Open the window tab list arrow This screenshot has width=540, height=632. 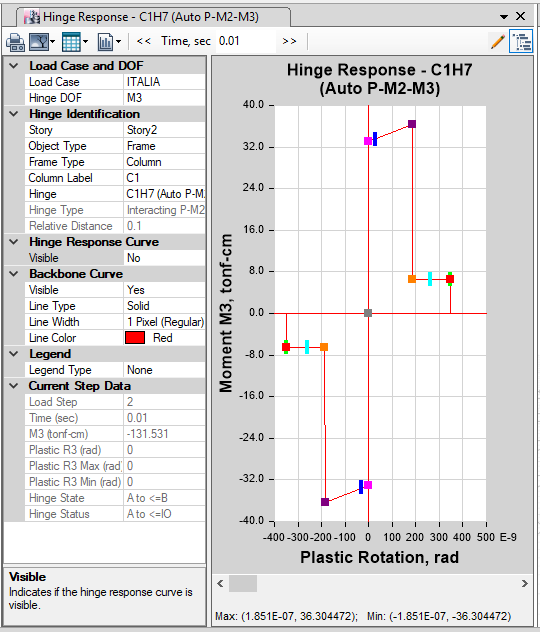pyautogui.click(x=503, y=17)
